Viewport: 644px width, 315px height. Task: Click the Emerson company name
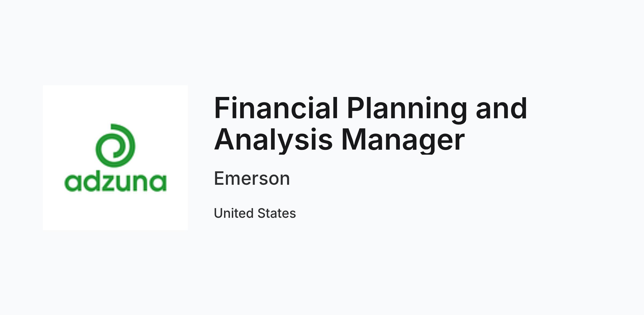(252, 178)
